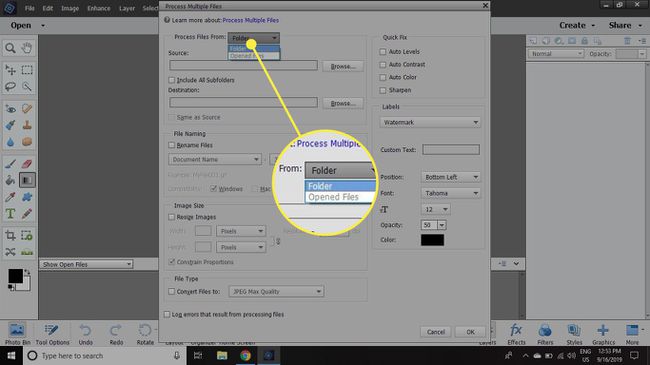Select the Recompose tool
650x365 pixels.
[27, 236]
